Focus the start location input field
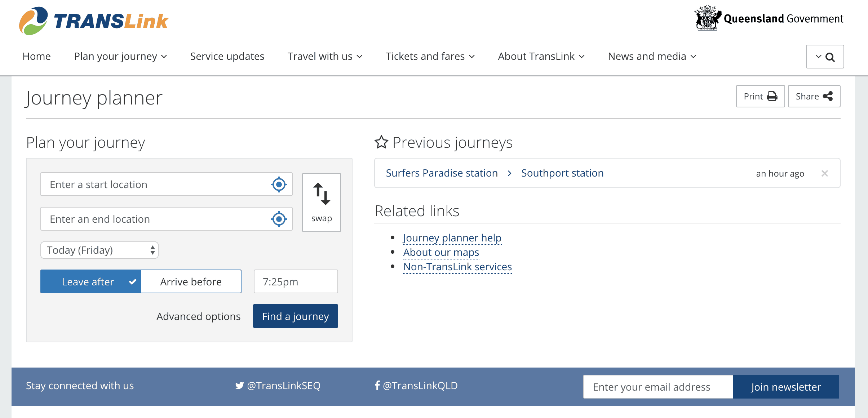The height and width of the screenshot is (418, 868). point(167,184)
